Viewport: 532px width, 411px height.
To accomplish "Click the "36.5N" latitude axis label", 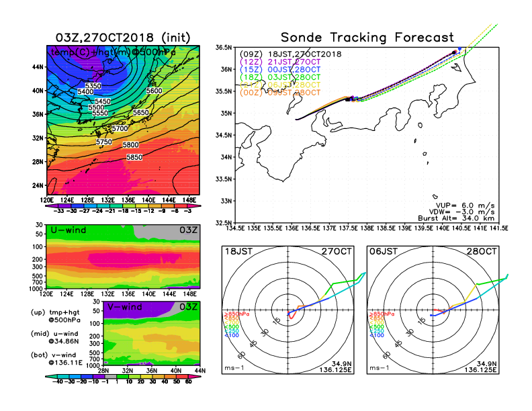I will pos(224,48).
